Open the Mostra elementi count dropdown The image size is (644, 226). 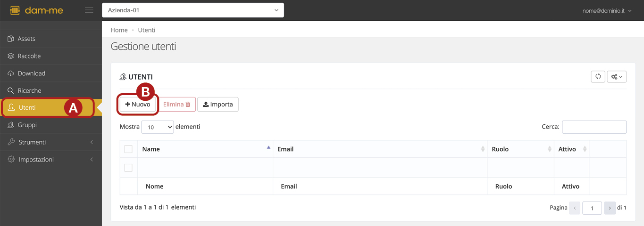click(x=158, y=127)
